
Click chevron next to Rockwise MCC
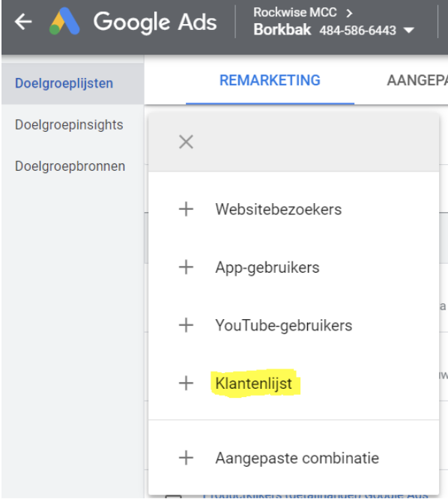click(x=349, y=13)
